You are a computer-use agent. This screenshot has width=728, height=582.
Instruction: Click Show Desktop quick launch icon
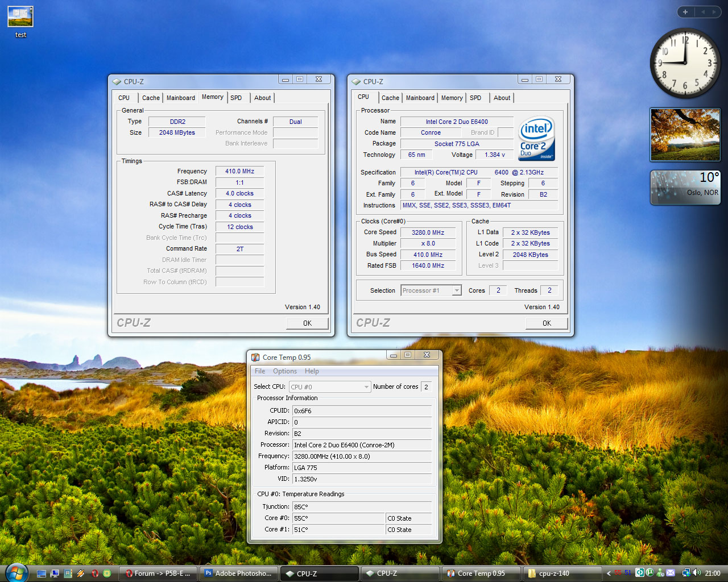click(x=42, y=573)
